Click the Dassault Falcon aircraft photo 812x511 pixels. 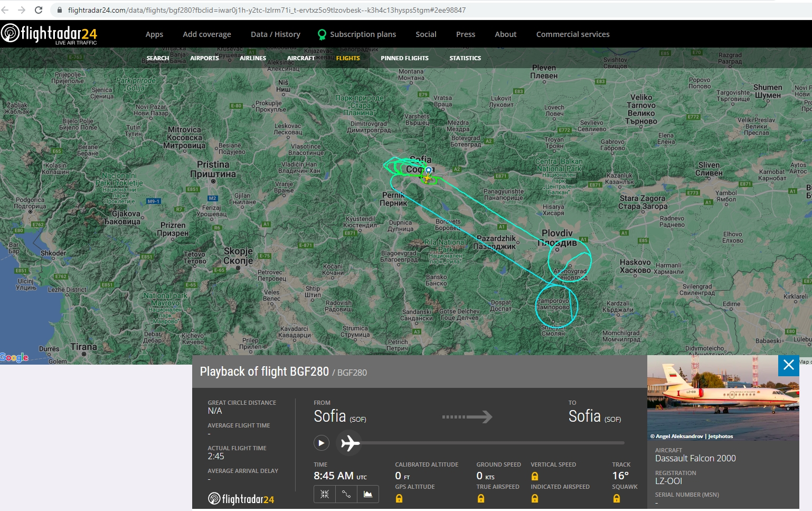point(723,397)
